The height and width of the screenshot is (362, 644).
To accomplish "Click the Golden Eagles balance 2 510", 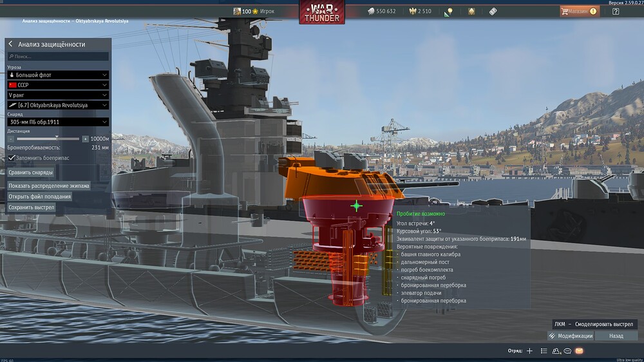I will click(x=420, y=11).
